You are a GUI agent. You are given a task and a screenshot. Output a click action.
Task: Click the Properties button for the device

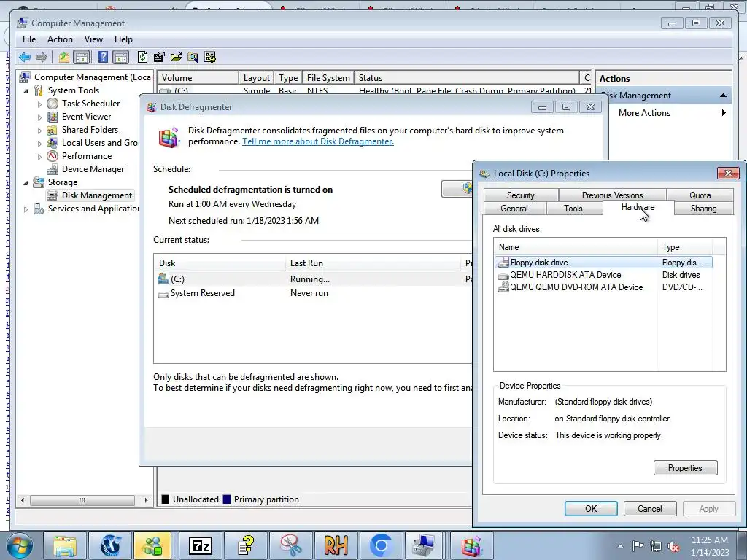click(685, 468)
